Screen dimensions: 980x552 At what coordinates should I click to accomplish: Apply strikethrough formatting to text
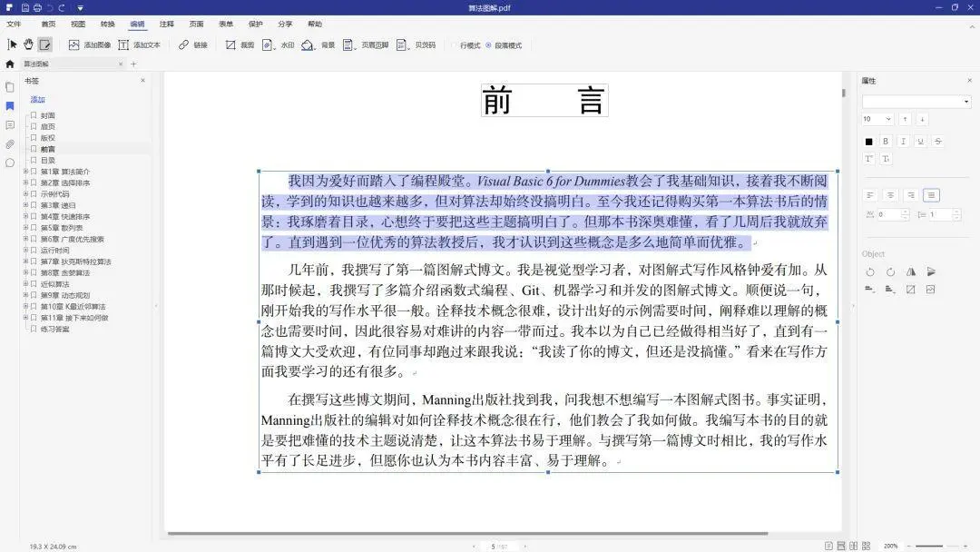coord(937,142)
